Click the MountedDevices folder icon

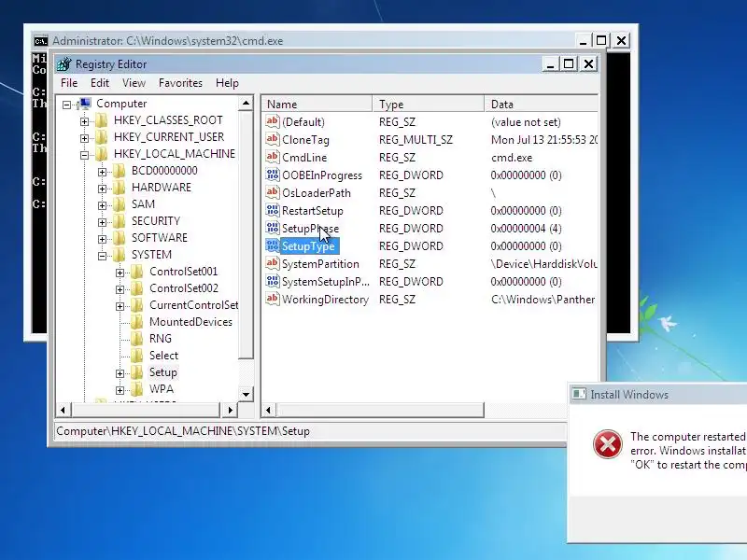coord(137,322)
